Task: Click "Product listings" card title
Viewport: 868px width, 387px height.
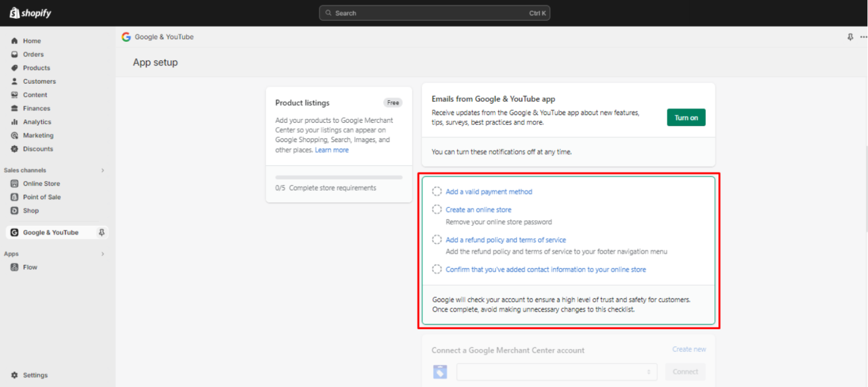Action: point(302,103)
